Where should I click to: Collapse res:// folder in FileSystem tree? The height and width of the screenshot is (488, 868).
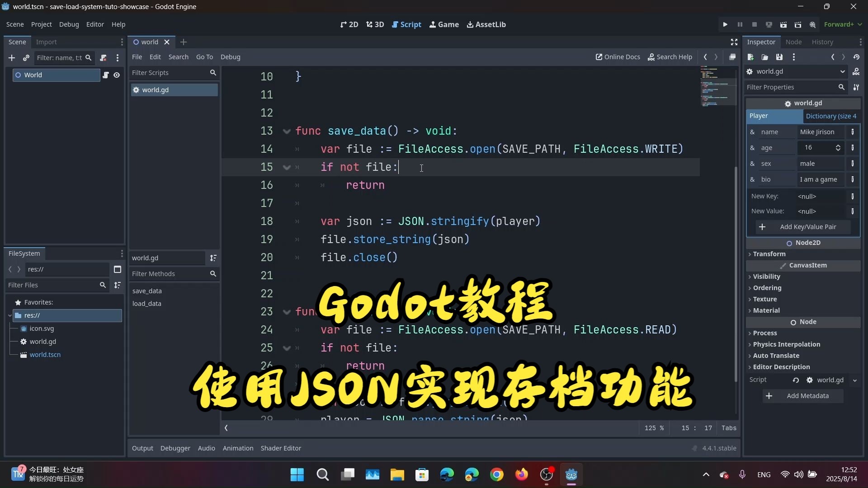point(10,315)
